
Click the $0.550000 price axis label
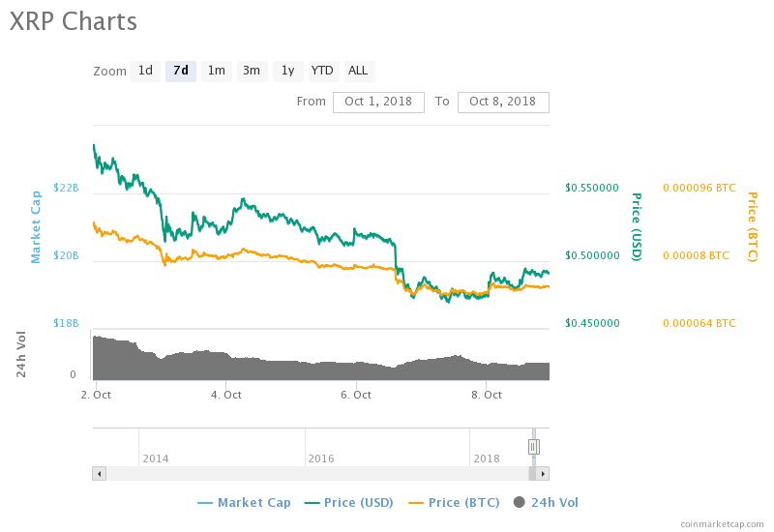coord(592,188)
